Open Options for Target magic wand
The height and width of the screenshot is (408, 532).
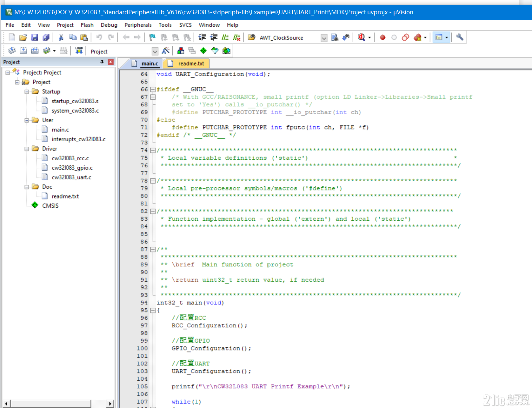coord(166,50)
